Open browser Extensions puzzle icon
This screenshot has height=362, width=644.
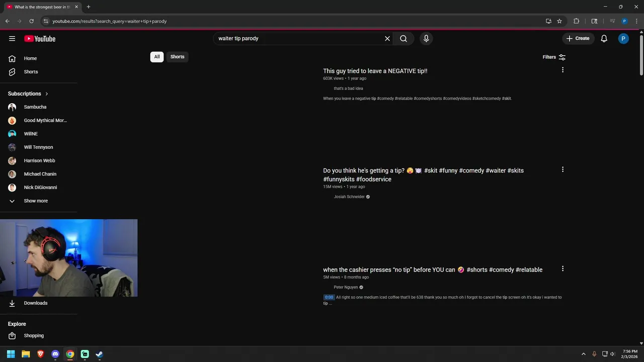(x=577, y=21)
